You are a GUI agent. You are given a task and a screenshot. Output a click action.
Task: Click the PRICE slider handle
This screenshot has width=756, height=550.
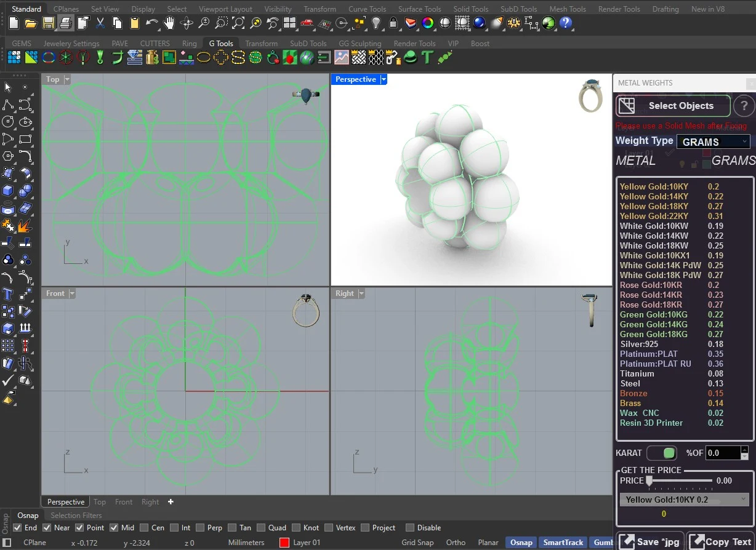pyautogui.click(x=648, y=481)
